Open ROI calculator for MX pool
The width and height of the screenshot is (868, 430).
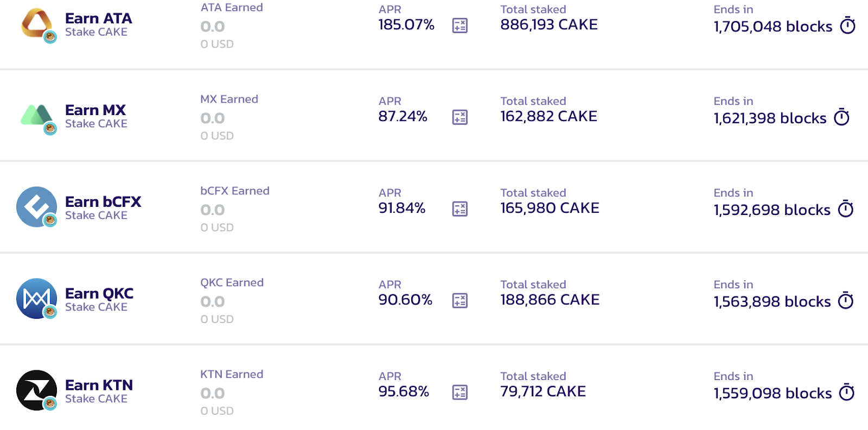[460, 117]
